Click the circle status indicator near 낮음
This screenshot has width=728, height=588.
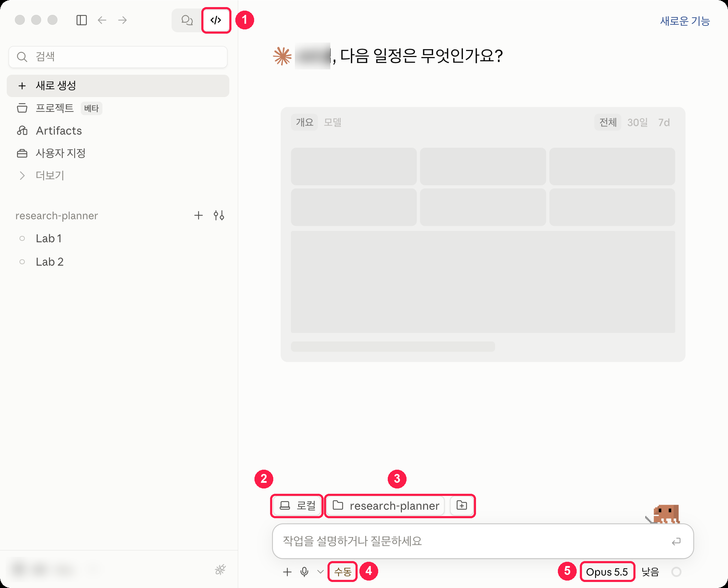[x=677, y=572]
